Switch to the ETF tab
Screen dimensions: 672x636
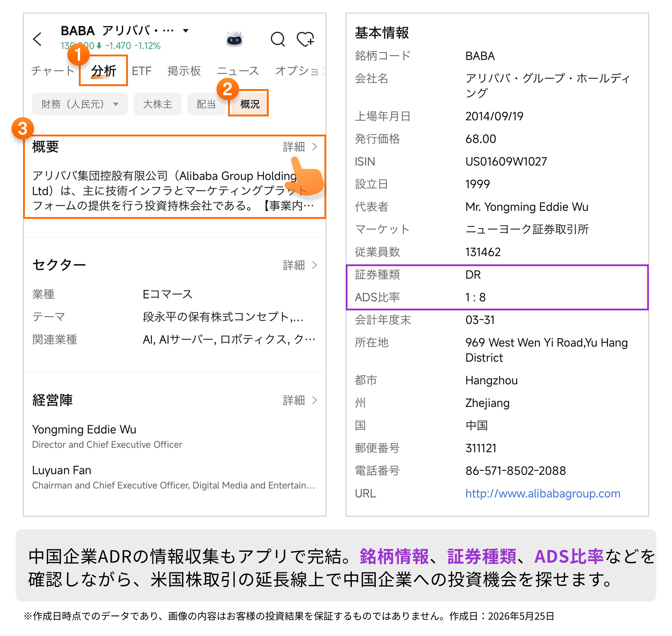pos(142,71)
